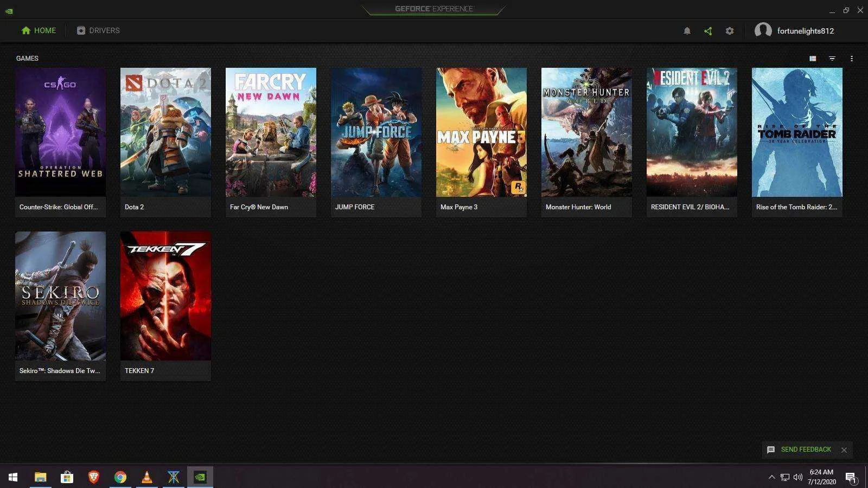
Task: Click Send Feedback button
Action: coord(799,450)
